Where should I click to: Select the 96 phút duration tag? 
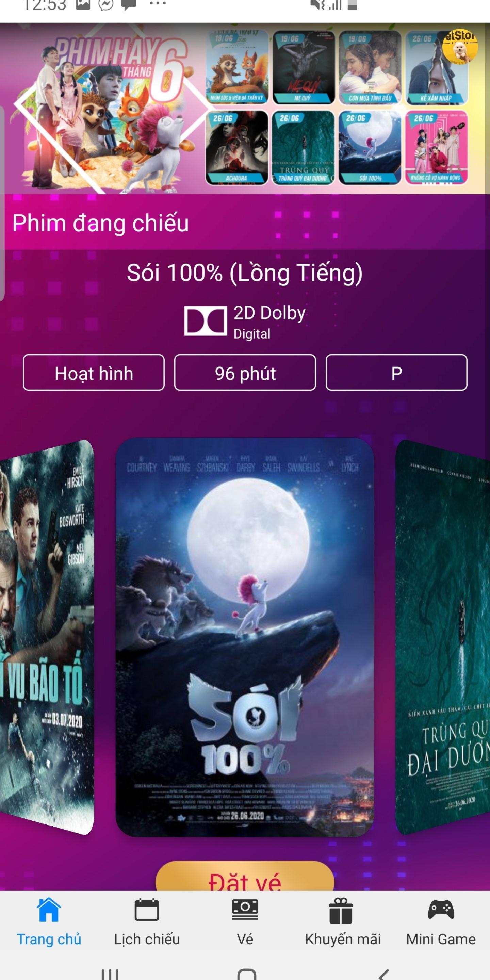pyautogui.click(x=245, y=373)
